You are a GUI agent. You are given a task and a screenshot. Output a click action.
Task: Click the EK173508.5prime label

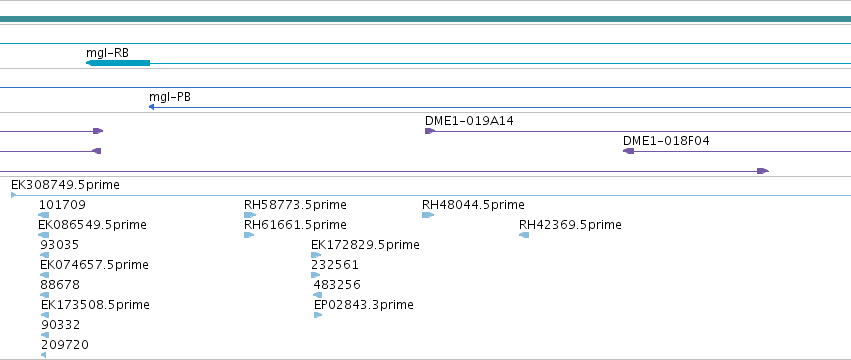point(96,305)
